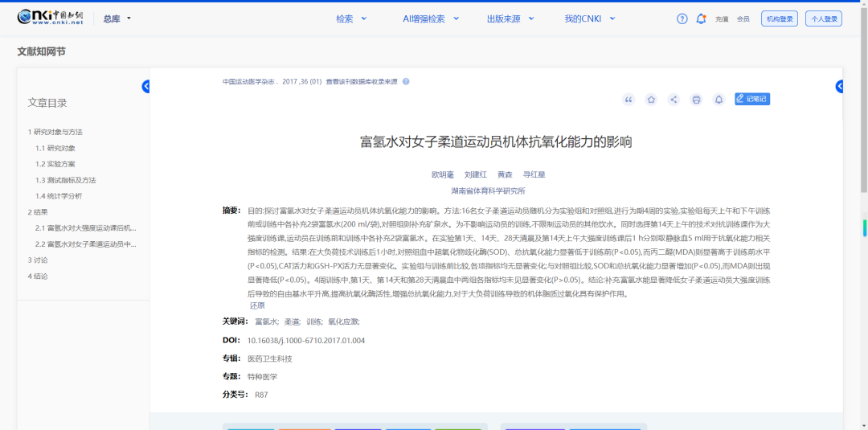
Task: Click the quote citation icon
Action: (x=628, y=100)
